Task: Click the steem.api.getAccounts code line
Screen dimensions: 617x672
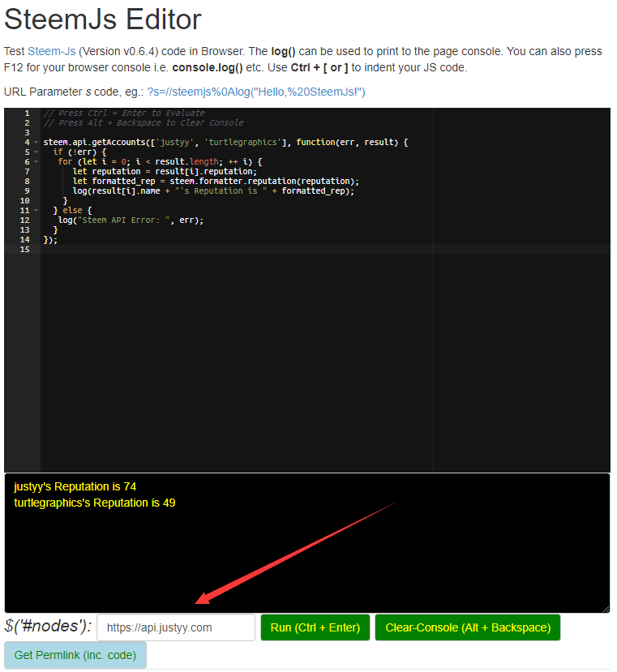Action: [225, 143]
